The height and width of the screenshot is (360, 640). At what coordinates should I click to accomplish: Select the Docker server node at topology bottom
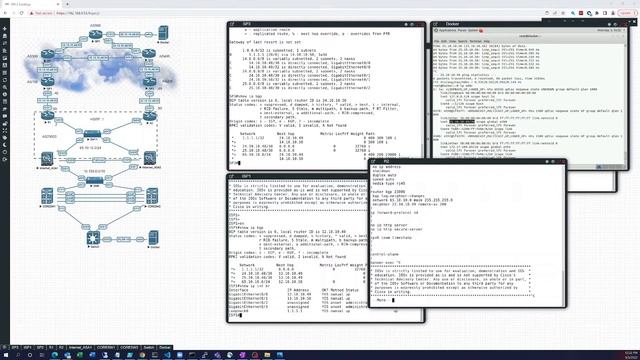[x=153, y=238]
